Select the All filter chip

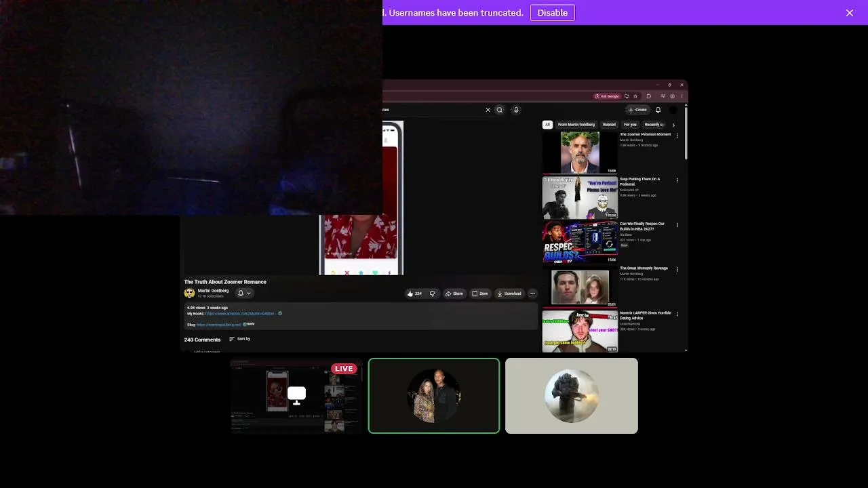547,125
